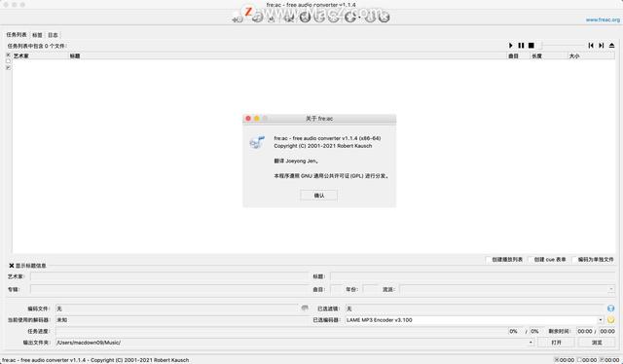Click the status bar fre:ac copyright text
The width and height of the screenshot is (623, 364).
tap(95, 360)
